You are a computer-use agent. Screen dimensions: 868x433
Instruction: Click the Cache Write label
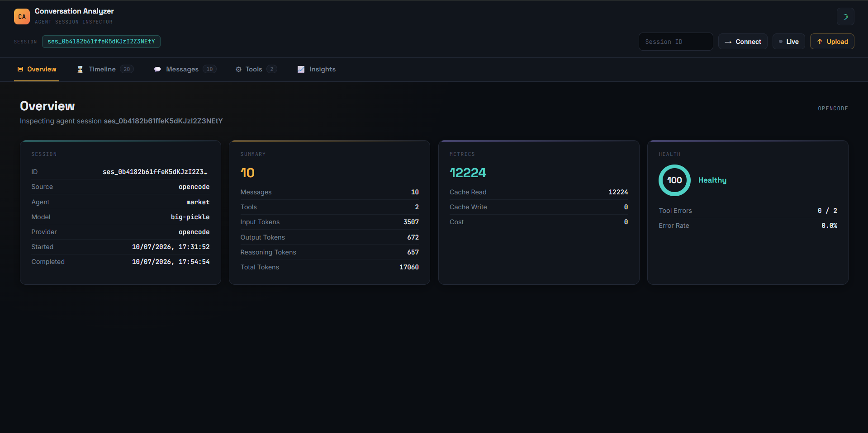(x=468, y=207)
